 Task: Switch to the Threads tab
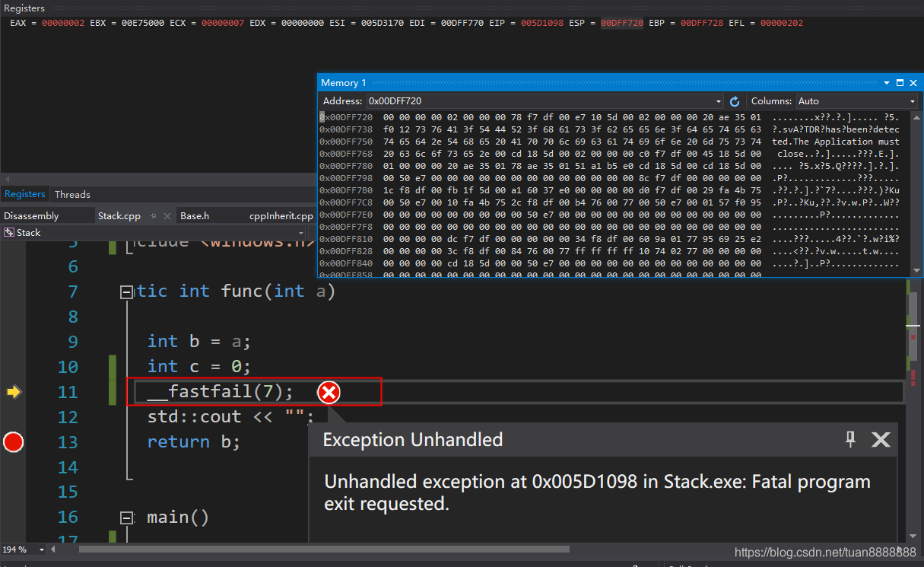[72, 194]
